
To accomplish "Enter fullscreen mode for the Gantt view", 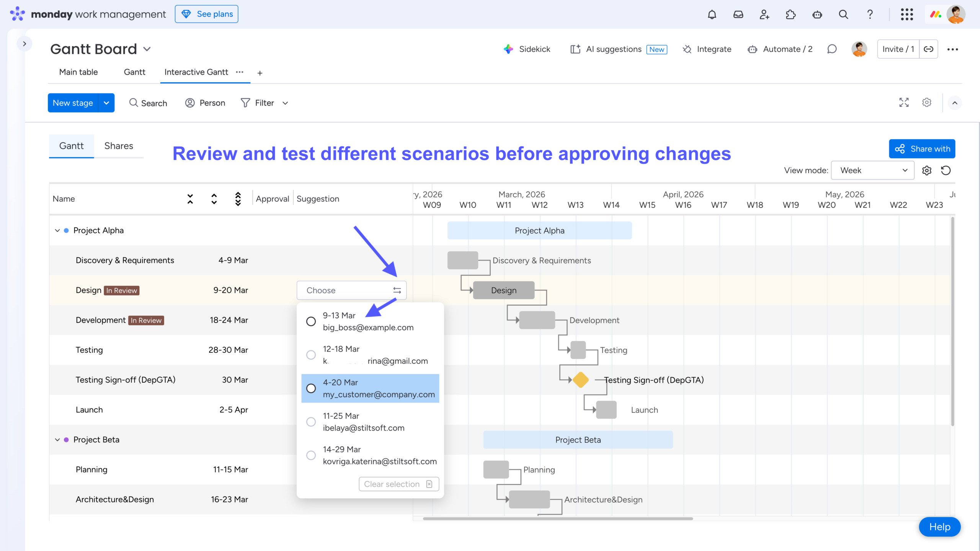I will tap(903, 103).
